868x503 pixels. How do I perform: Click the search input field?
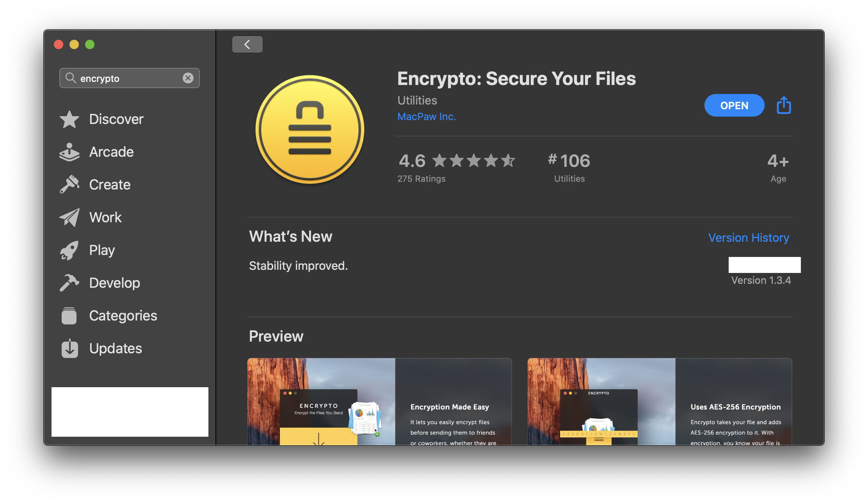click(x=130, y=77)
